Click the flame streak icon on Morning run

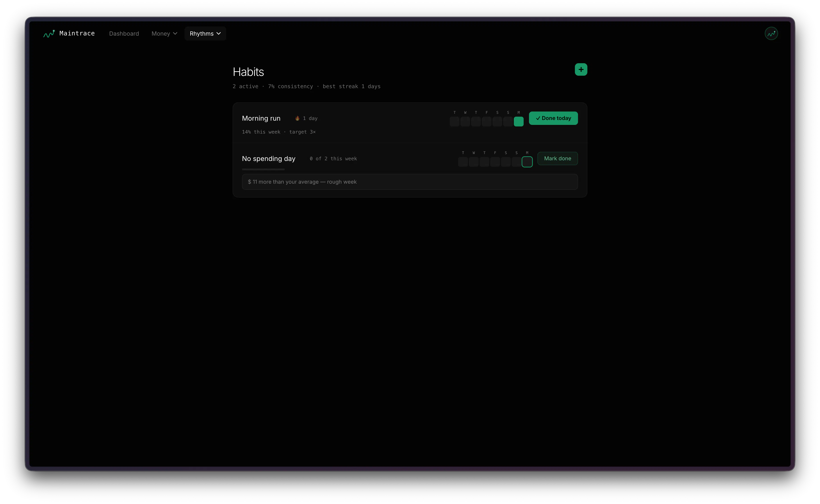point(297,118)
